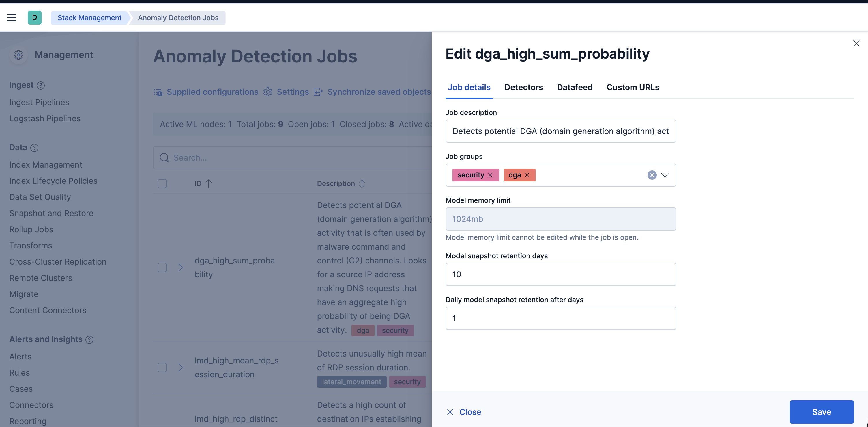Open the hamburger navigation menu

[x=12, y=18]
